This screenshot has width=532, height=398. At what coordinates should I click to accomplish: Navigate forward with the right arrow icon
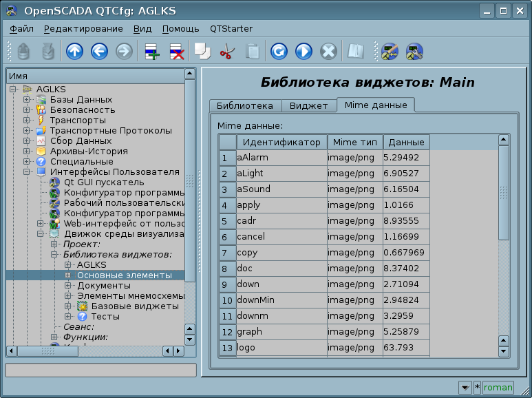click(124, 52)
